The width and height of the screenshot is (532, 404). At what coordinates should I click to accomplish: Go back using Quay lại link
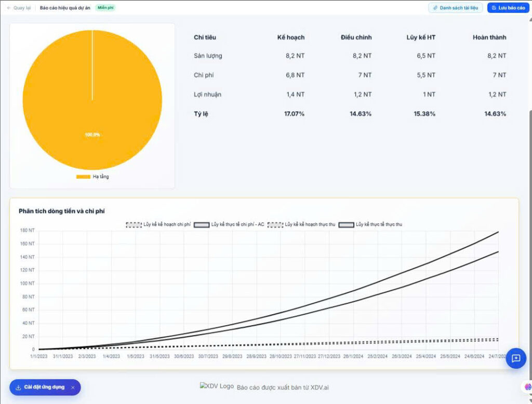19,8
